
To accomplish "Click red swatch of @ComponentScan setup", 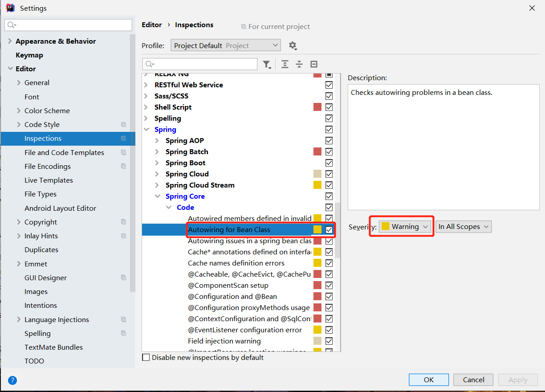I will 317,285.
